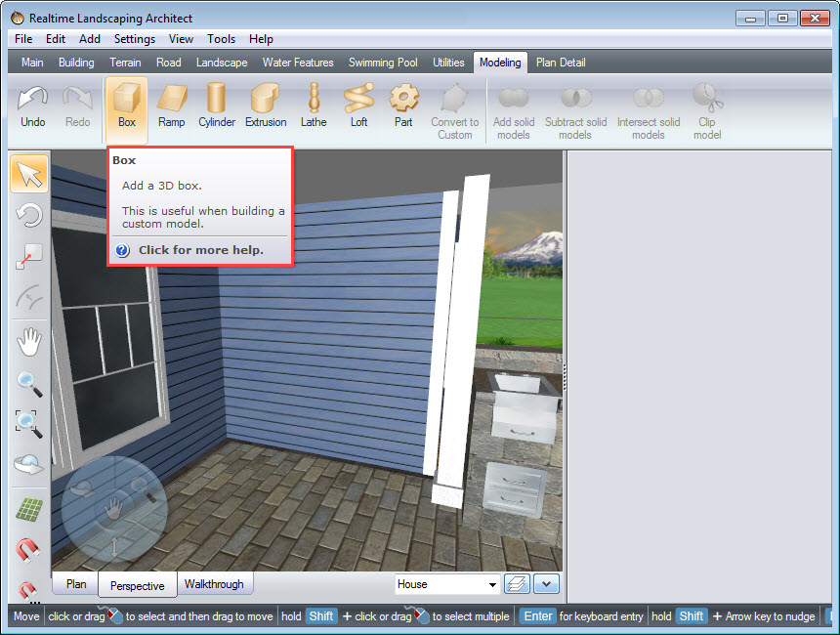Open the House layer dropdown
The width and height of the screenshot is (840, 635).
447,584
